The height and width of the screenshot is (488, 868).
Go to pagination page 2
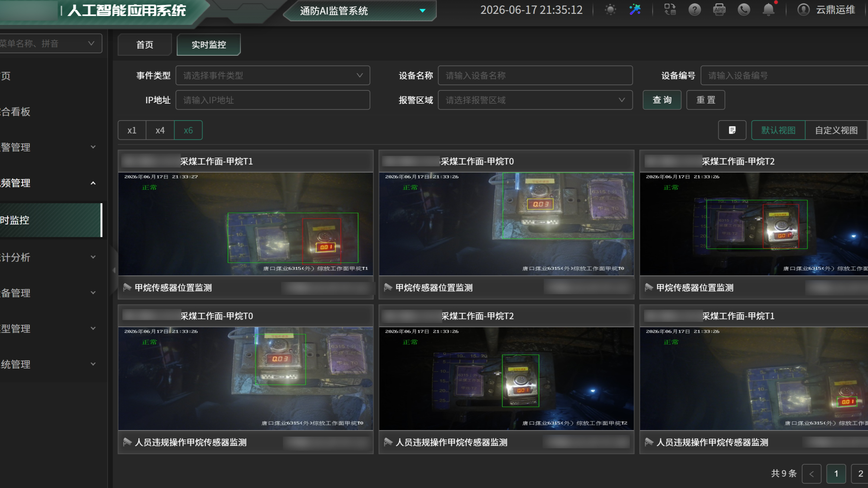(x=860, y=474)
